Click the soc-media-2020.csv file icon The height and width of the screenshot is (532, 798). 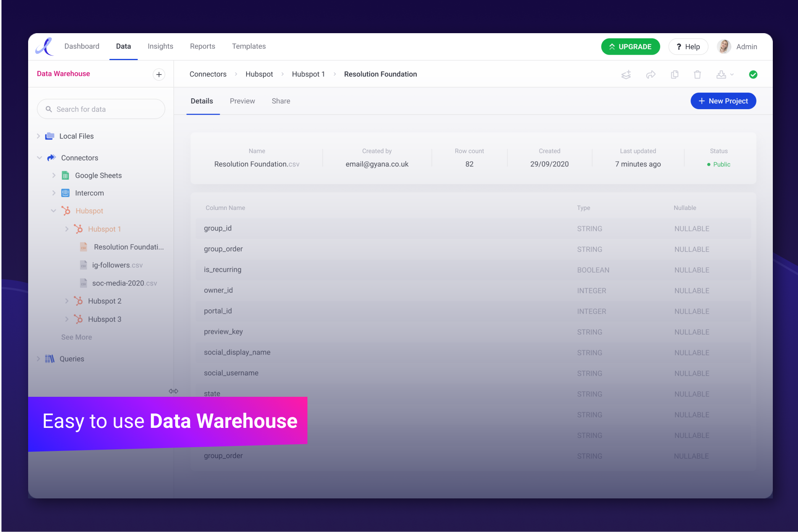click(84, 283)
